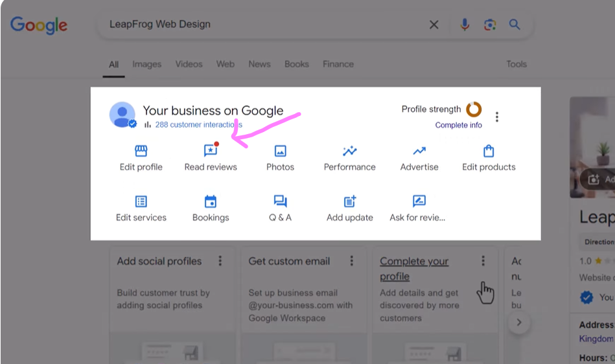The image size is (615, 364).
Task: Open Edit services list icon
Action: click(141, 201)
